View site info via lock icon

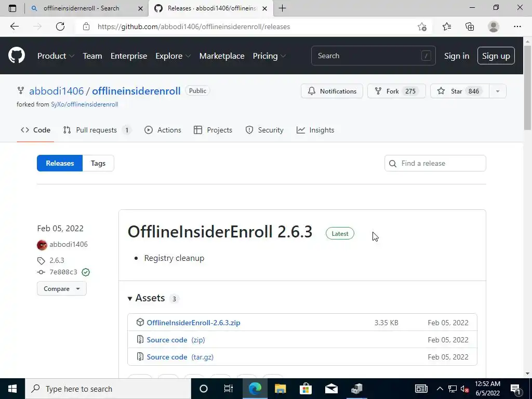tap(86, 26)
